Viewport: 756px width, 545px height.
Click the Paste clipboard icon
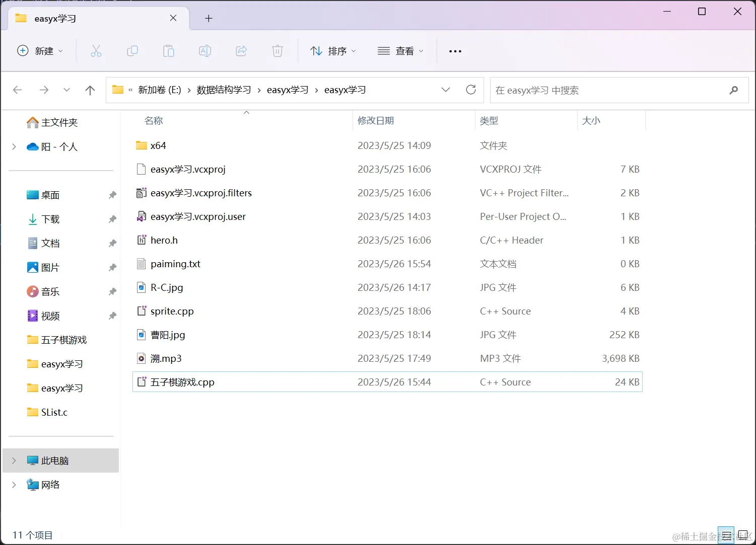pos(169,51)
